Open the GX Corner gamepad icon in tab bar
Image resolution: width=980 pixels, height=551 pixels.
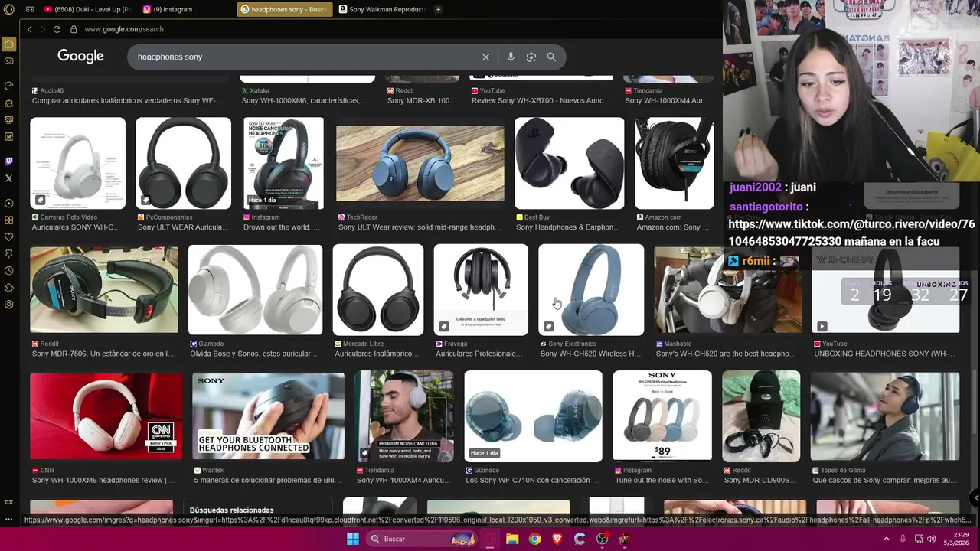pos(30,9)
